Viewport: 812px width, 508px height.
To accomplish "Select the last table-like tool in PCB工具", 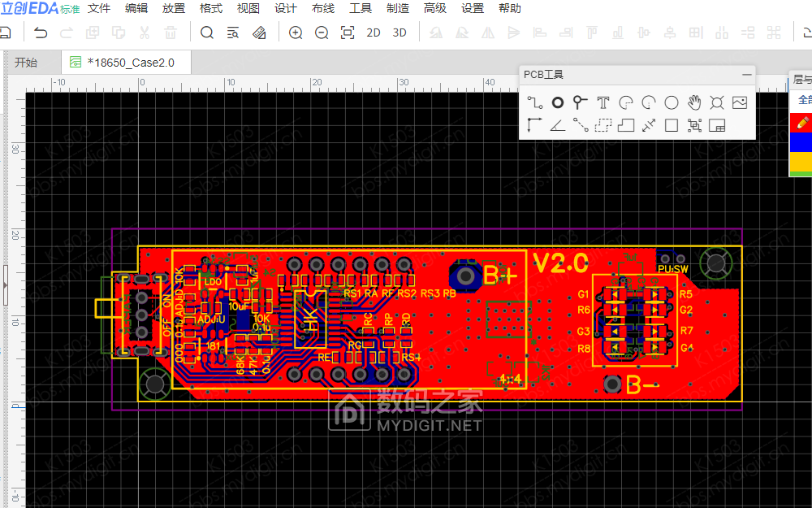I will (x=717, y=125).
